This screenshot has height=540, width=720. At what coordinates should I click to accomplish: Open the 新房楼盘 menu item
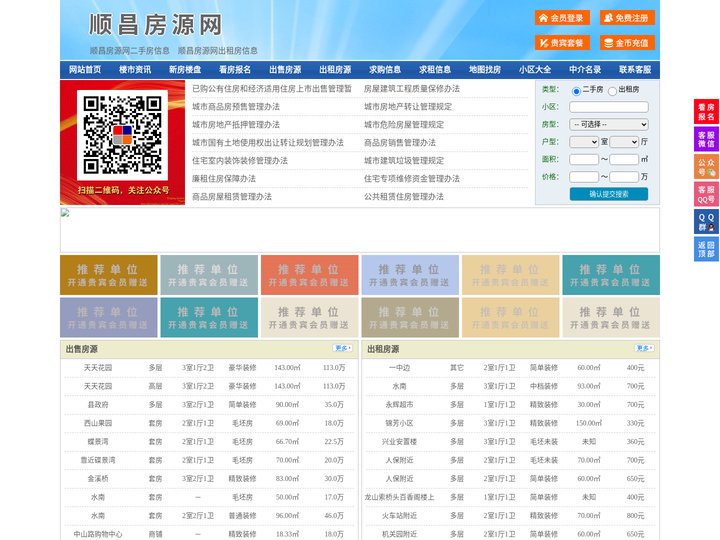click(185, 70)
